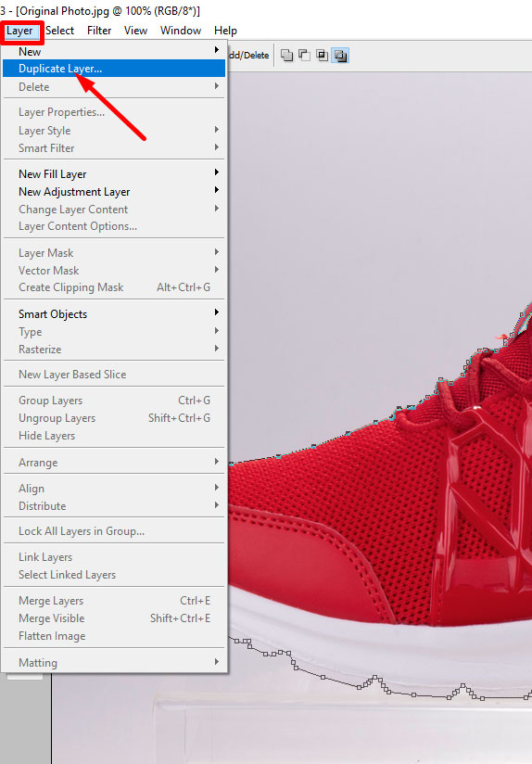Expand the Change Layer Content submenu
532x764 pixels.
(114, 209)
